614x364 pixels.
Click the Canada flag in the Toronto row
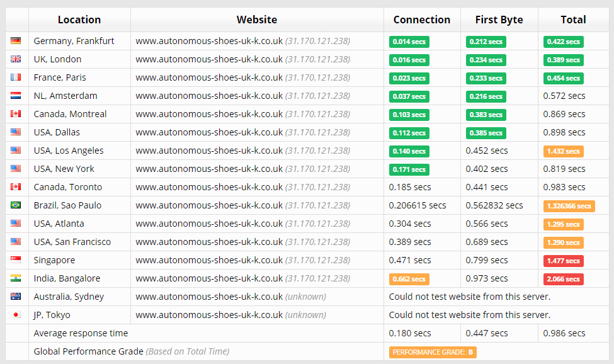coord(16,186)
